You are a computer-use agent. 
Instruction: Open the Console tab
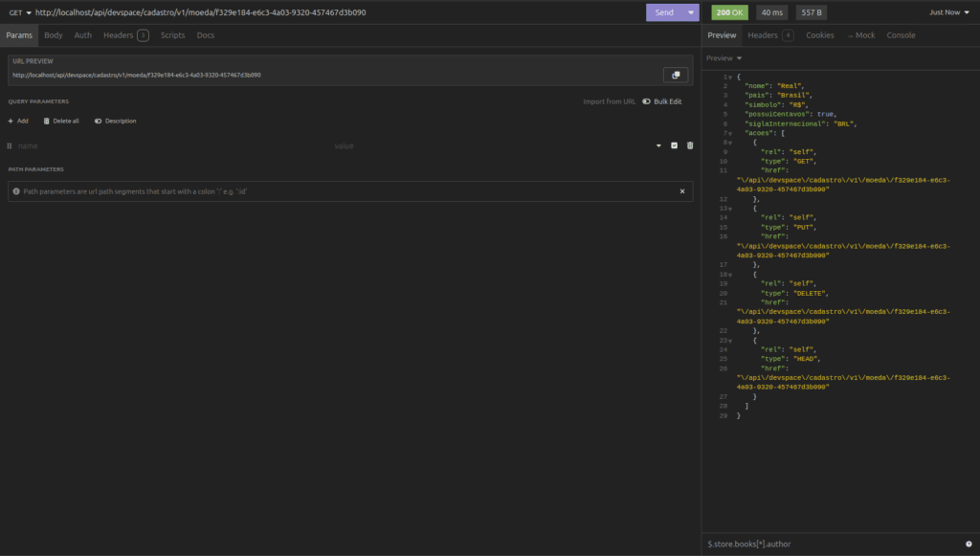pos(902,35)
